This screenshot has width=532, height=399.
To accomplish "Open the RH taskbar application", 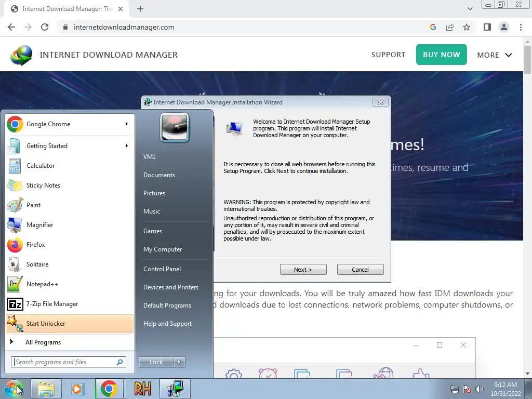I will [142, 389].
